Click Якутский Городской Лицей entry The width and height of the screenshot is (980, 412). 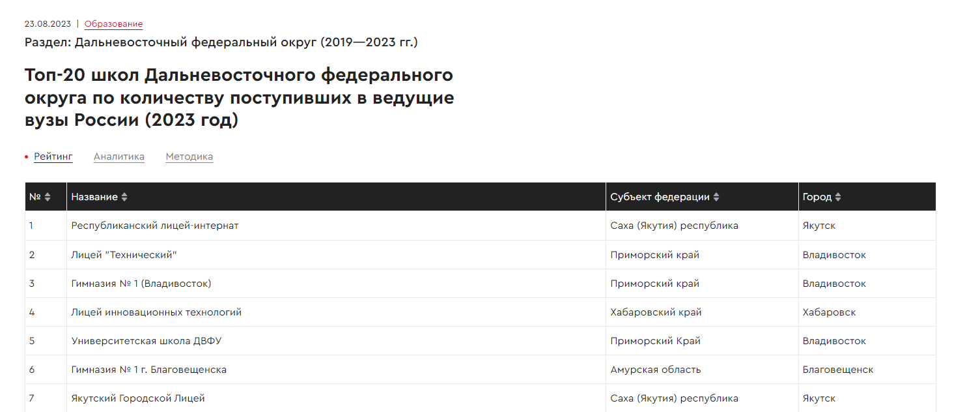138,398
